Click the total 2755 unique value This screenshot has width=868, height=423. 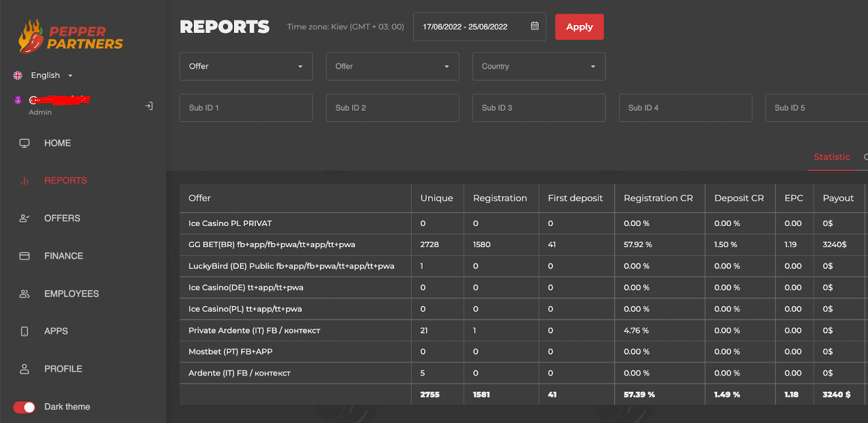pos(430,395)
